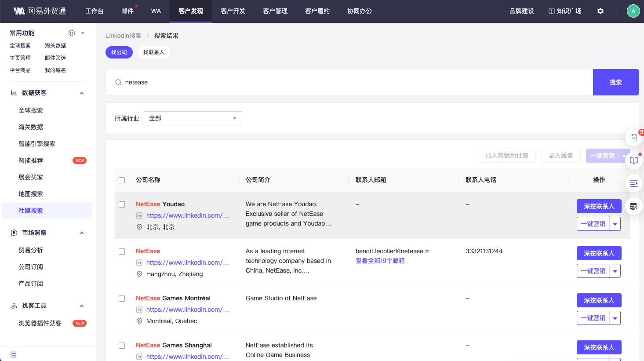Screen dimensions: 644x361
Task: Click location pin for Hangzhou, Zhejiang
Action: (139, 274)
